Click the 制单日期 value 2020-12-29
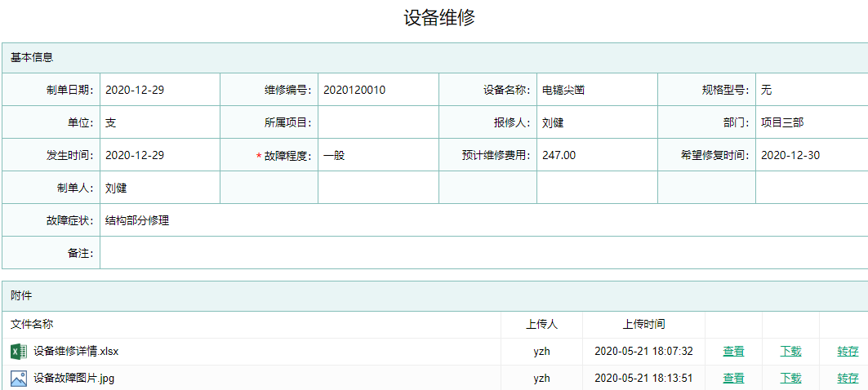 (x=135, y=91)
